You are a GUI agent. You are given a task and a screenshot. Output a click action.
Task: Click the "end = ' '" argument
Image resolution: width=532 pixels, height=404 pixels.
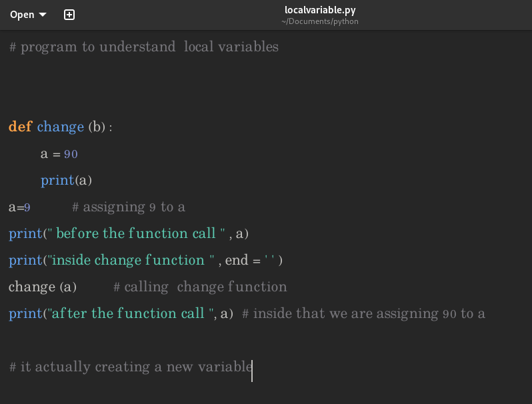pyautogui.click(x=250, y=261)
